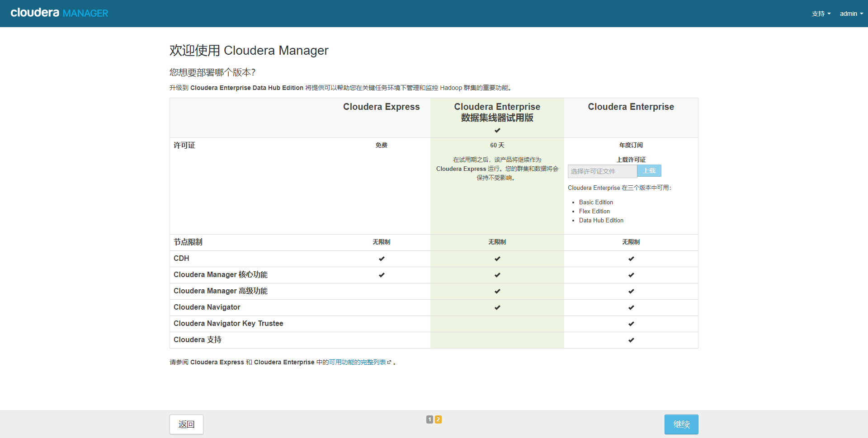Viewport: 868px width, 438px height.
Task: Click 无限制 in Express column
Action: (x=381, y=242)
